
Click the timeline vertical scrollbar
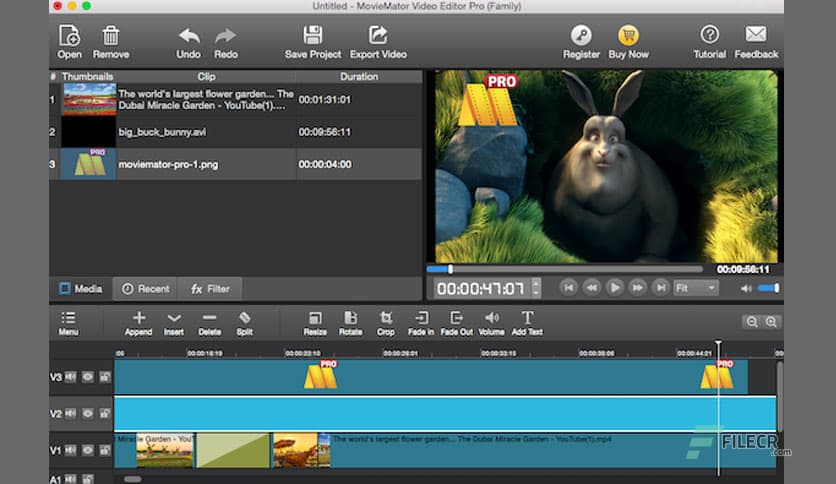click(779, 397)
